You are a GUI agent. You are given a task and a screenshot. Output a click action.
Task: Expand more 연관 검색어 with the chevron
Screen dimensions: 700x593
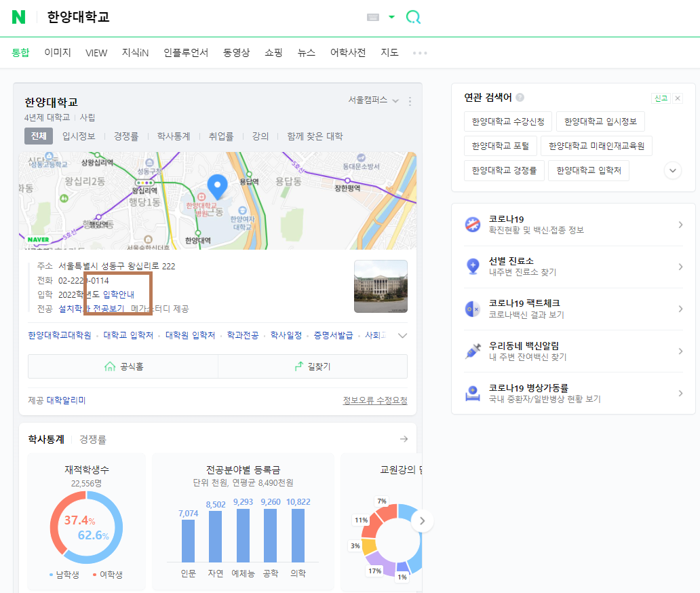[x=672, y=170]
